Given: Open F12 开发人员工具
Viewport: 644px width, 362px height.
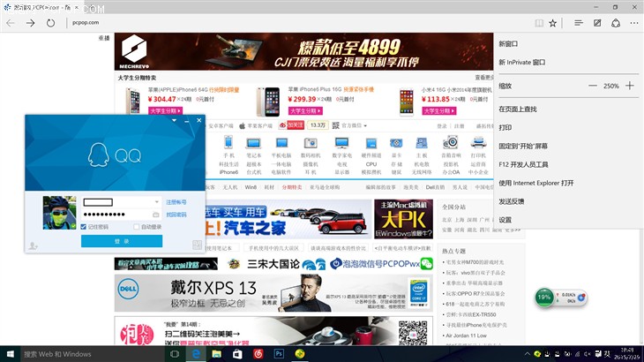Looking at the screenshot, I should pyautogui.click(x=523, y=164).
